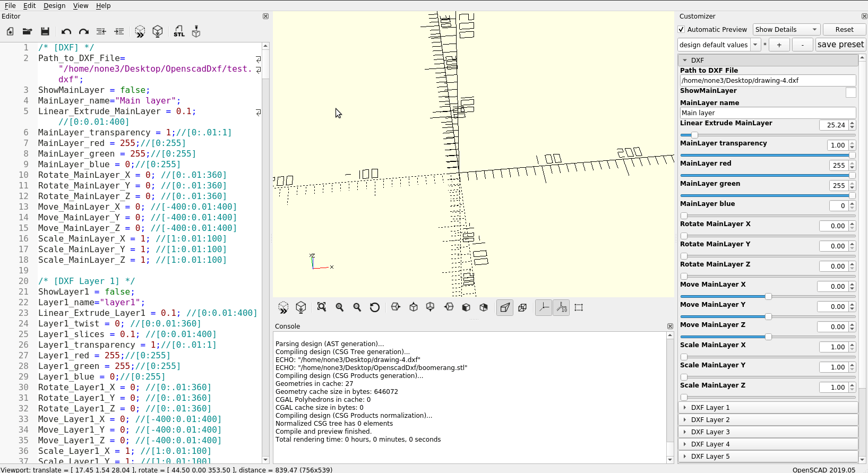Click the minus button to remove preset
Viewport: 868px width, 473px height.
tap(802, 45)
